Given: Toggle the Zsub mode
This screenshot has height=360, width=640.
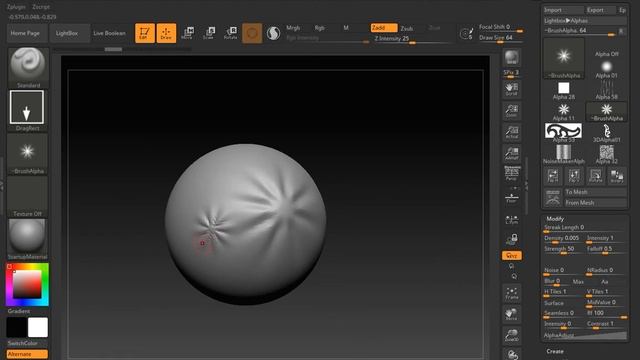Looking at the screenshot, I should point(407,28).
